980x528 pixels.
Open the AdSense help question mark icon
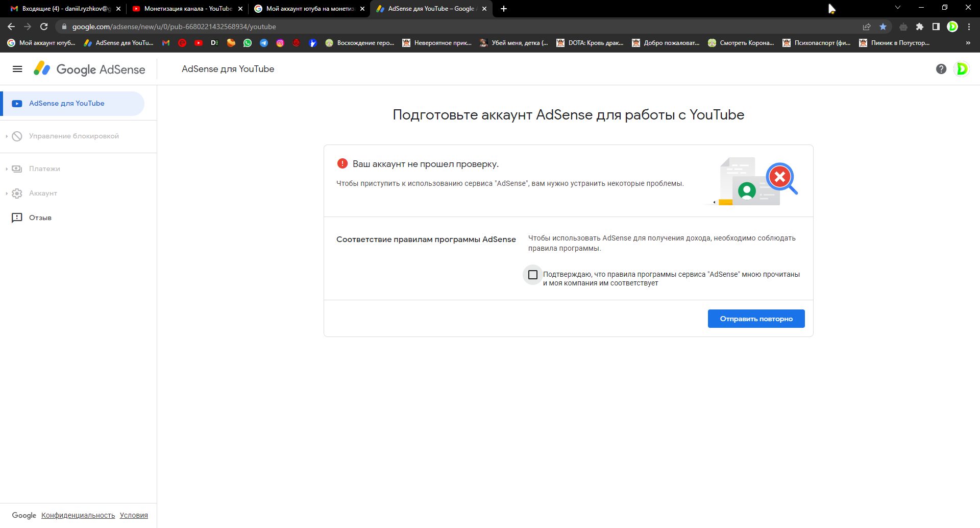(x=941, y=69)
